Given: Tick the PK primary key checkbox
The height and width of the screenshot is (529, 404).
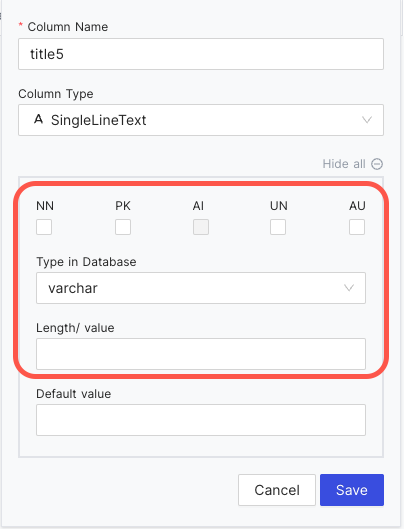Looking at the screenshot, I should 123,227.
